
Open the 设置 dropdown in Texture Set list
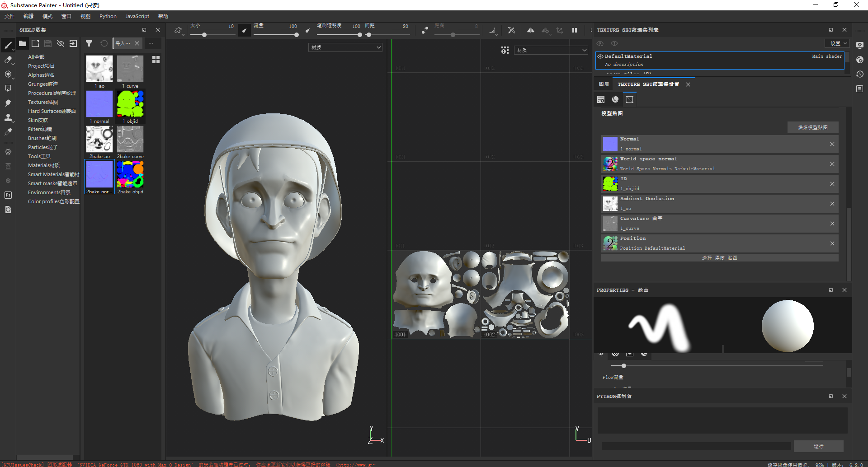pos(837,43)
